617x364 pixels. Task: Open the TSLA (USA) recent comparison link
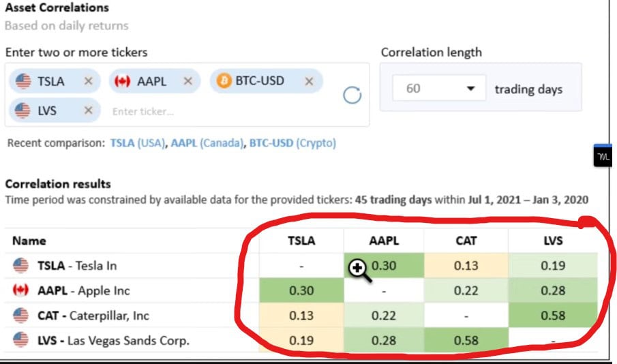click(x=137, y=143)
